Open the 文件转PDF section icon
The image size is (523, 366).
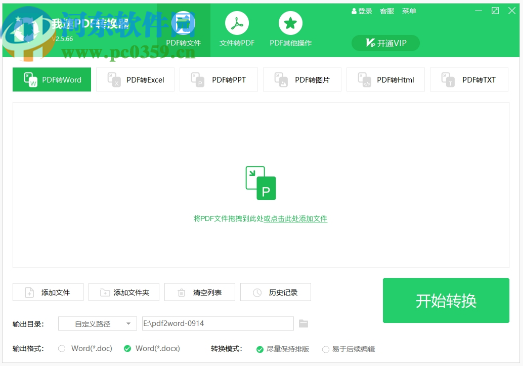[237, 23]
